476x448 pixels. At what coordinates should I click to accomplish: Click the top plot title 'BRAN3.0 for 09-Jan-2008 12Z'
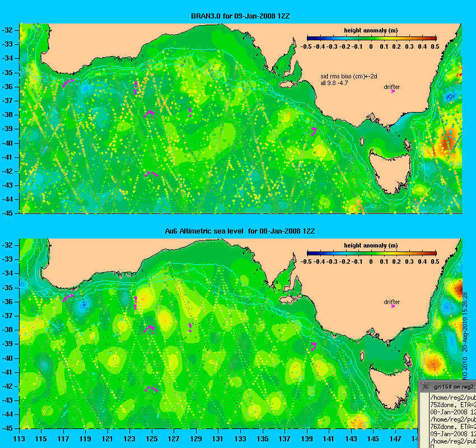pos(240,16)
